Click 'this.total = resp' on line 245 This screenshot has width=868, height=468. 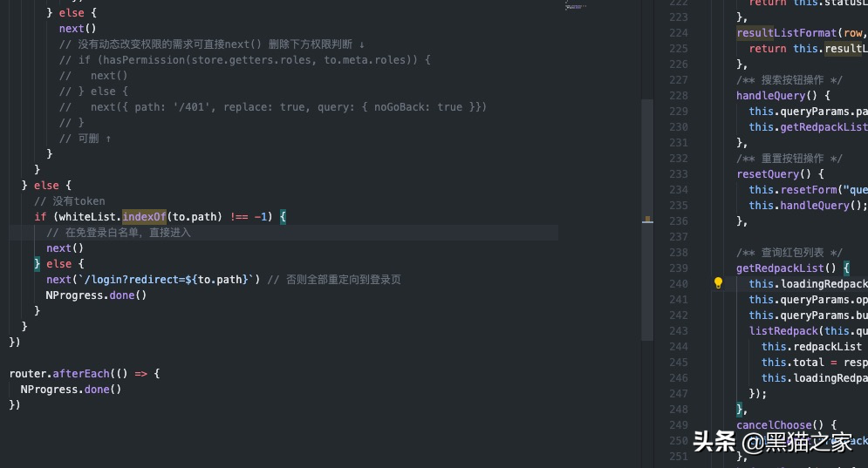coord(814,363)
